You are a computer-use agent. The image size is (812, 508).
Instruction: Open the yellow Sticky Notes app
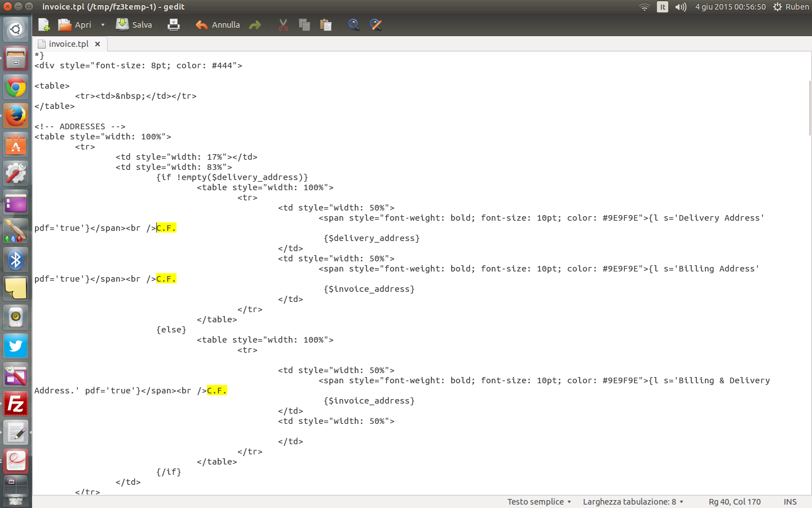[x=16, y=289]
